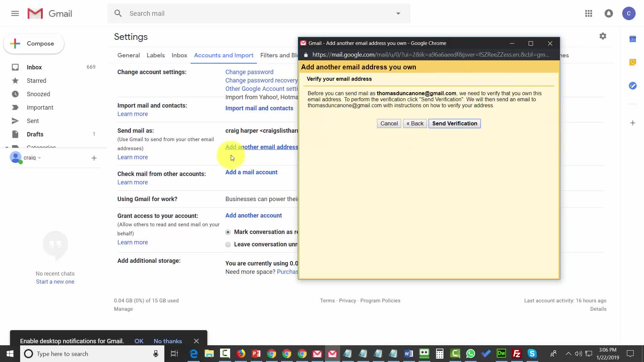Click Add another account link
Image resolution: width=644 pixels, height=362 pixels.
pyautogui.click(x=254, y=216)
